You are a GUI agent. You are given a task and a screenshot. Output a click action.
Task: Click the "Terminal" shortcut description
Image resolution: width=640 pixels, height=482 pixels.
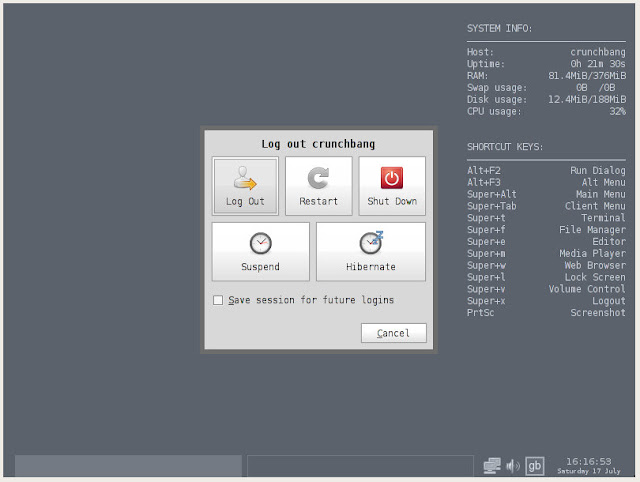[603, 218]
